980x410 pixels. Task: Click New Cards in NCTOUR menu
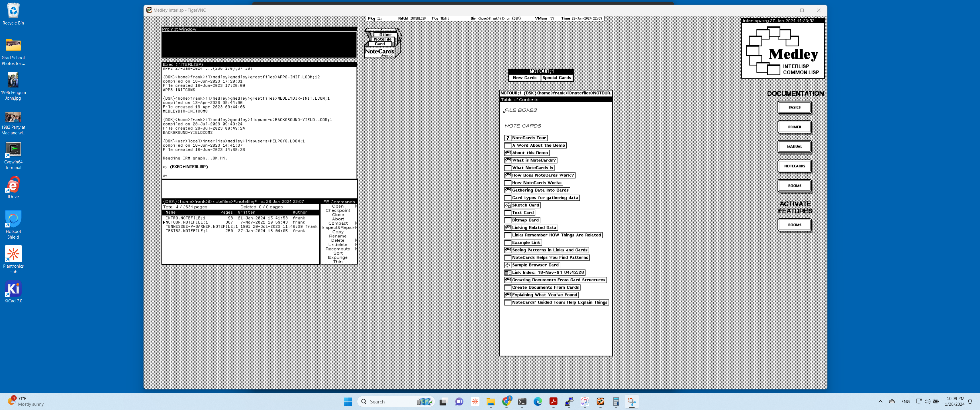tap(525, 78)
